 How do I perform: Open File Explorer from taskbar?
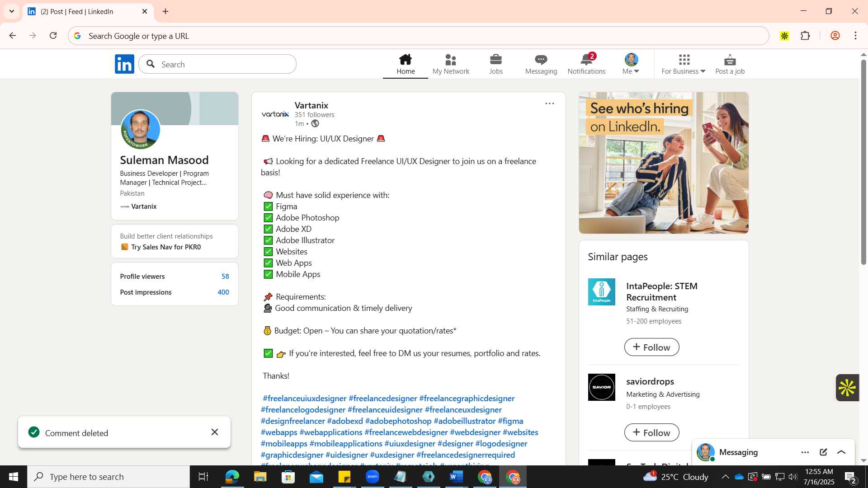point(260,477)
